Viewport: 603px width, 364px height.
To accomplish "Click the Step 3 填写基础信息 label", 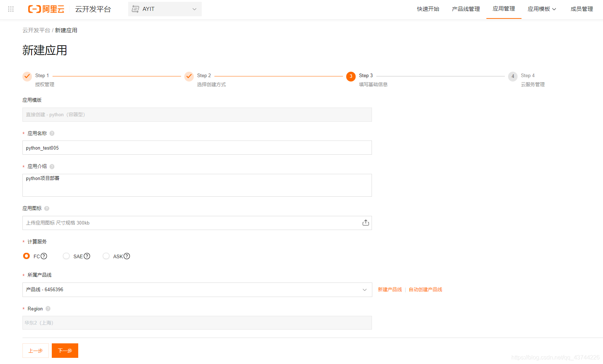I will pos(373,84).
